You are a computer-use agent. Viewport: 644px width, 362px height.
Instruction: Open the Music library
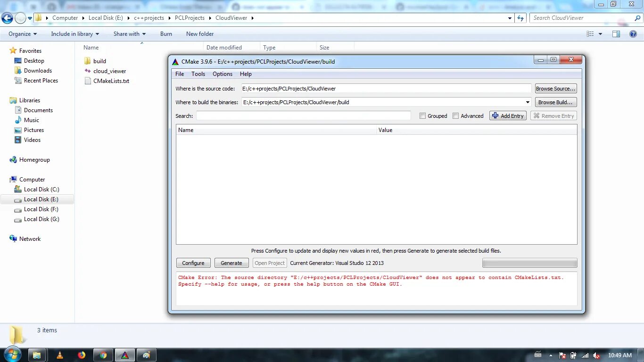32,120
